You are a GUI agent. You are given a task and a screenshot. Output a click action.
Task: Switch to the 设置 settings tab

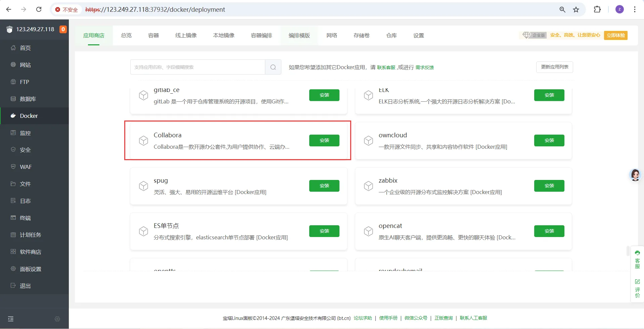click(419, 35)
